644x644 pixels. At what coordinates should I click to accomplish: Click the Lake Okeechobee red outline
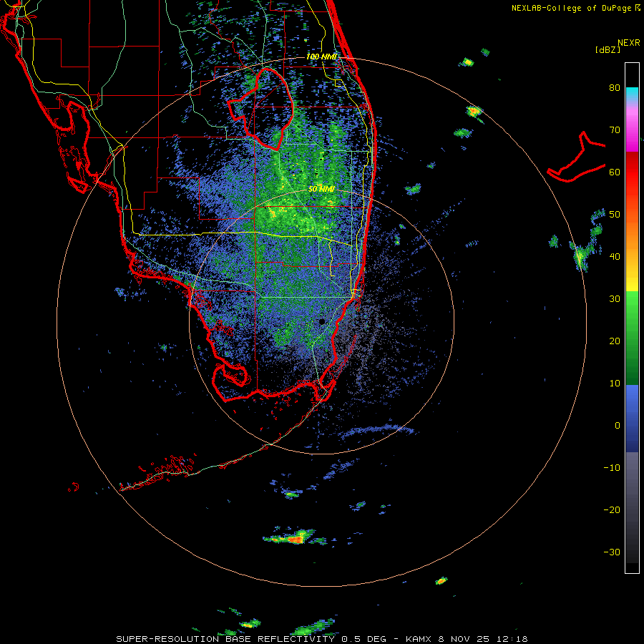(x=260, y=109)
